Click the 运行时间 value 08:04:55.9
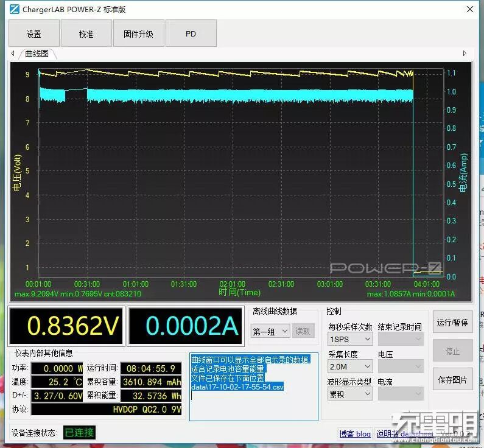This screenshot has width=484, height=448. point(151,368)
